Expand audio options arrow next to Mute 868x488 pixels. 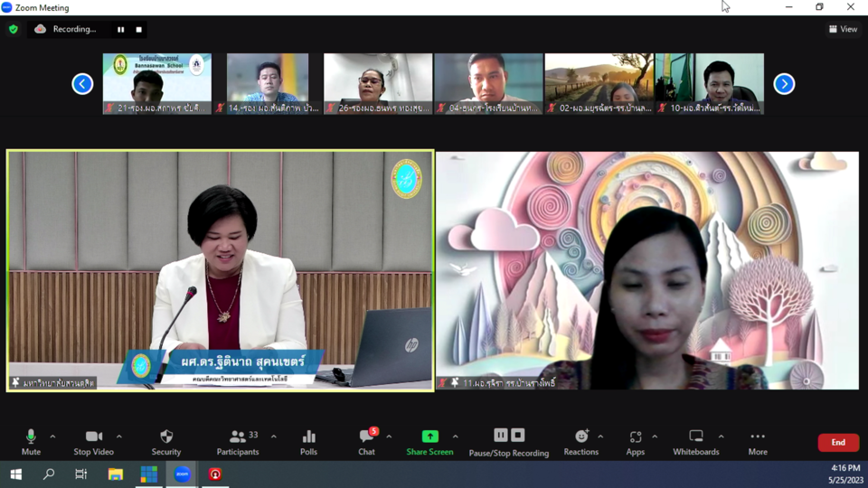click(x=52, y=436)
